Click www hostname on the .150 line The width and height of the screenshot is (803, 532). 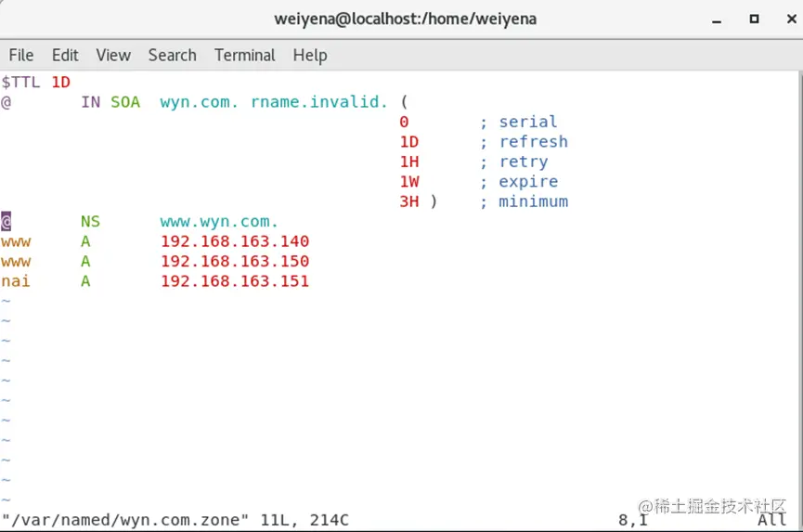point(16,262)
